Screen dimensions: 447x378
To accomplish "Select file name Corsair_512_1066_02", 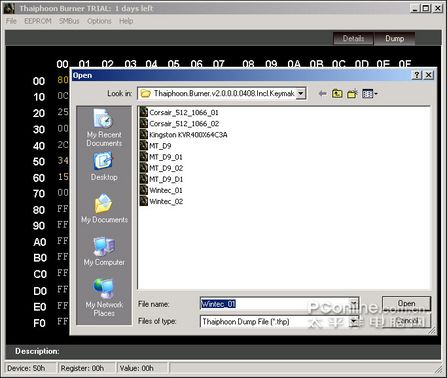I will [x=184, y=124].
